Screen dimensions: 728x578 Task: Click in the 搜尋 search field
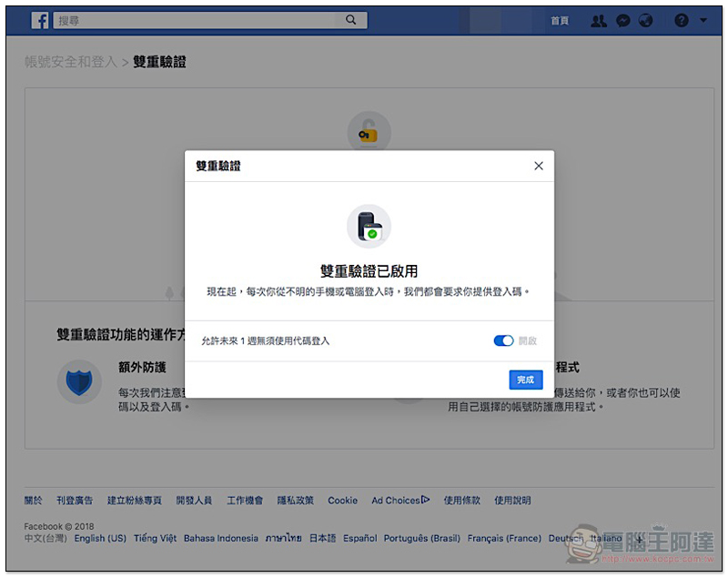point(196,20)
